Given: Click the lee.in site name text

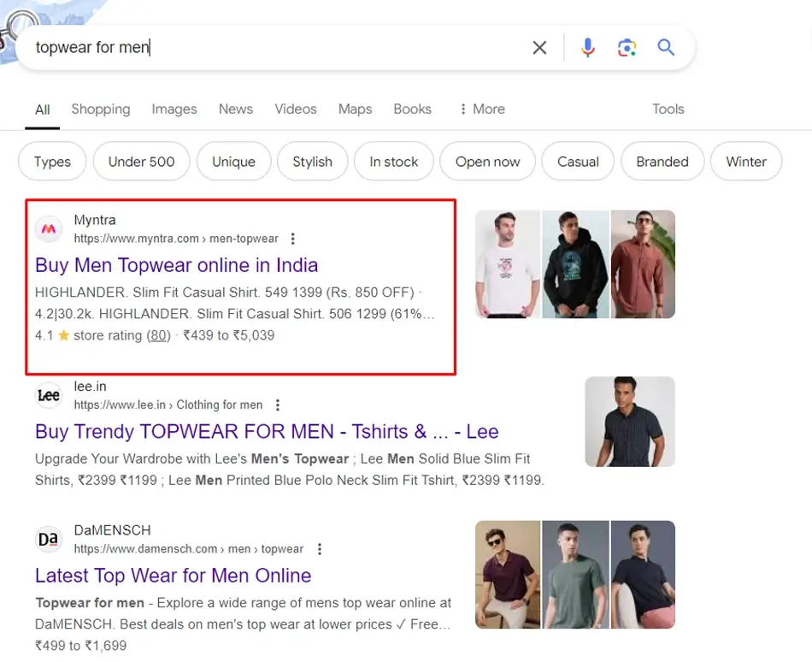Looking at the screenshot, I should pos(90,387).
